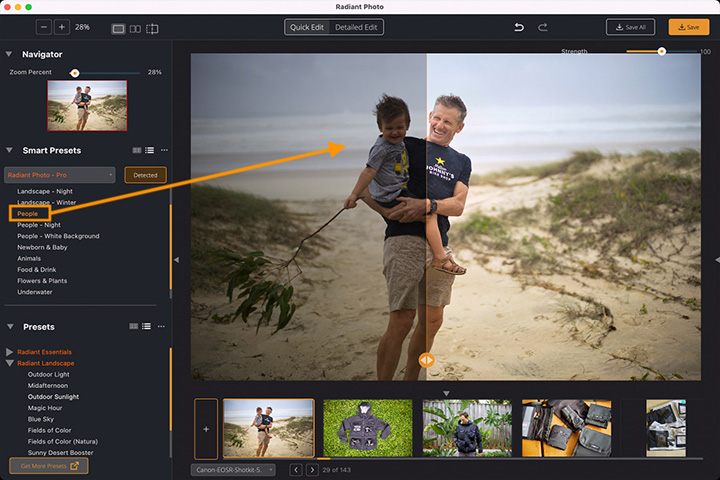Click the Strength slider handle
The height and width of the screenshot is (480, 720).
662,51
